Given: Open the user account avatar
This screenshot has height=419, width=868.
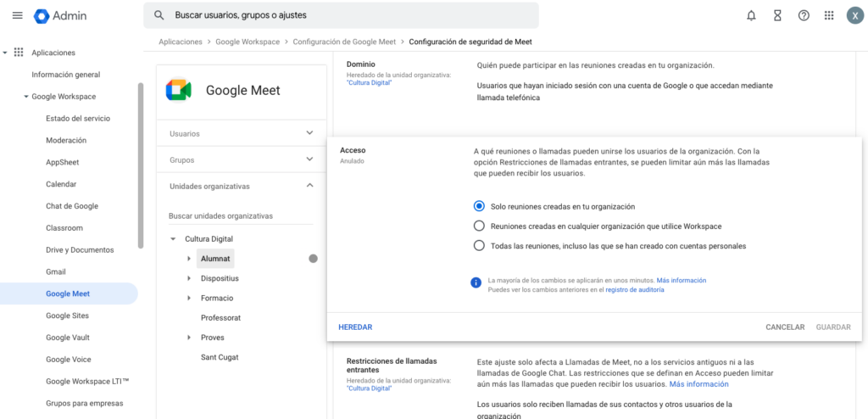Looking at the screenshot, I should (854, 15).
